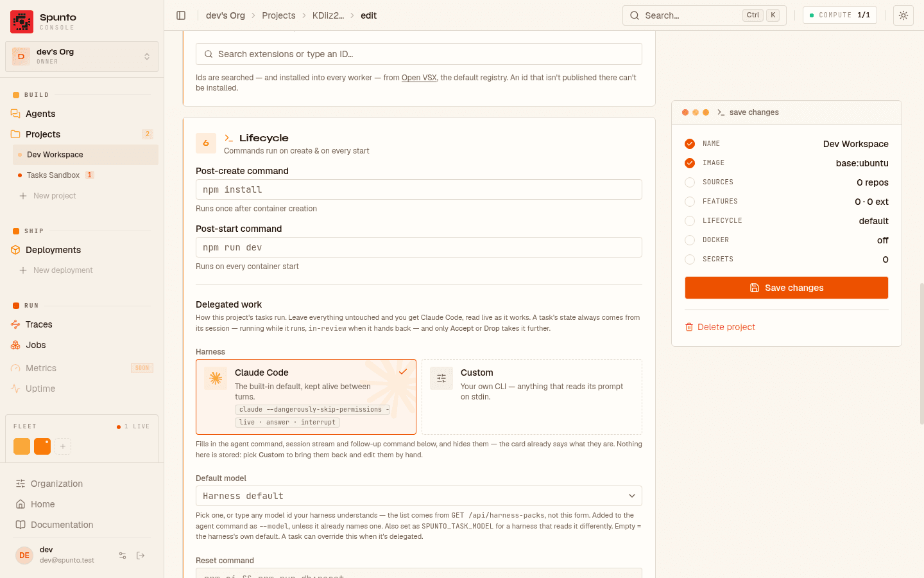This screenshot has height=578, width=924.
Task: Click the Save changes button
Action: pyautogui.click(x=787, y=288)
